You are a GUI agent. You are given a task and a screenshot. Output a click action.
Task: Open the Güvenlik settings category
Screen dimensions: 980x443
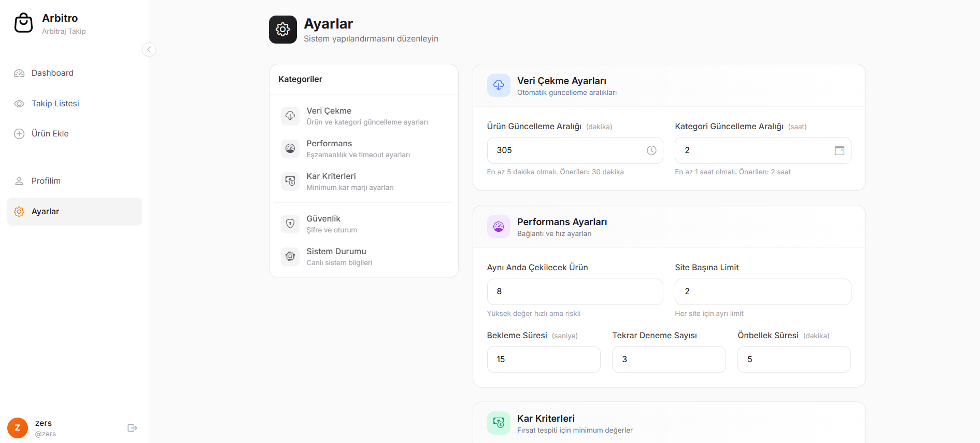[364, 224]
